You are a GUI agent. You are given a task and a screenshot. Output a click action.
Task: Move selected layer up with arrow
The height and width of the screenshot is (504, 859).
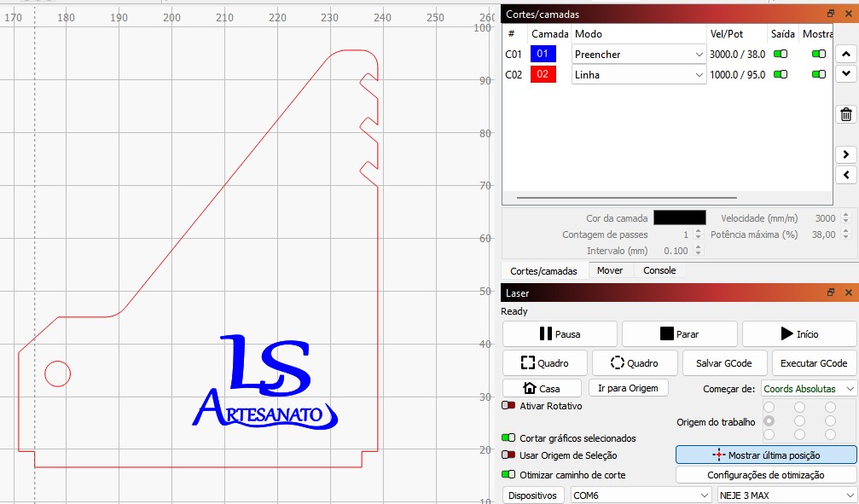point(845,54)
